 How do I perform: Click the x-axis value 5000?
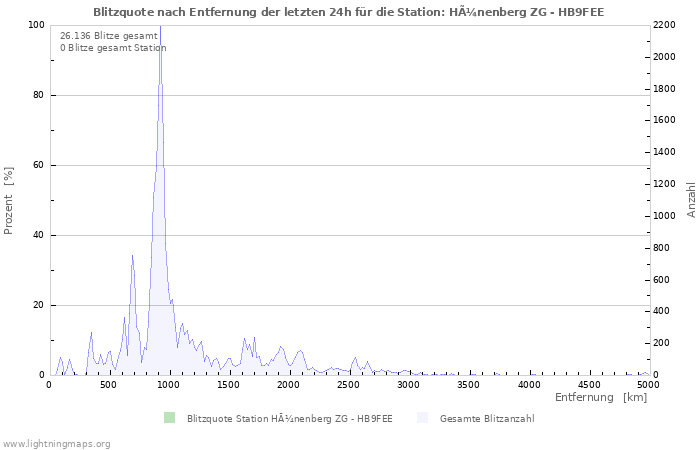click(648, 385)
